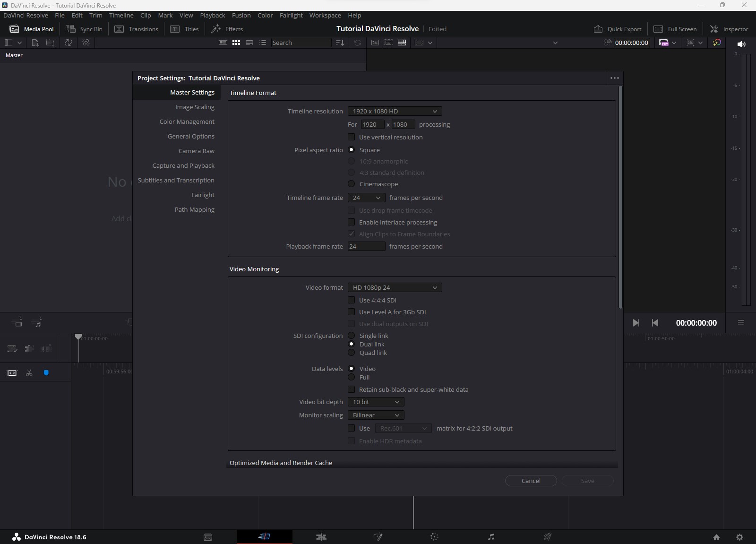Screen dimensions: 756x544
Task: Open Path Mapping settings
Action: pos(195,209)
